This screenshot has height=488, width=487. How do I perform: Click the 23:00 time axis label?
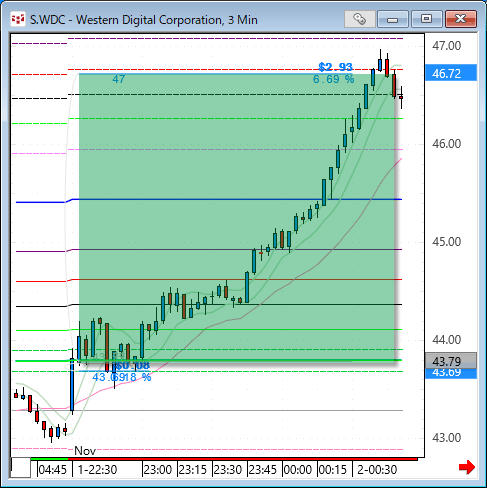[158, 470]
